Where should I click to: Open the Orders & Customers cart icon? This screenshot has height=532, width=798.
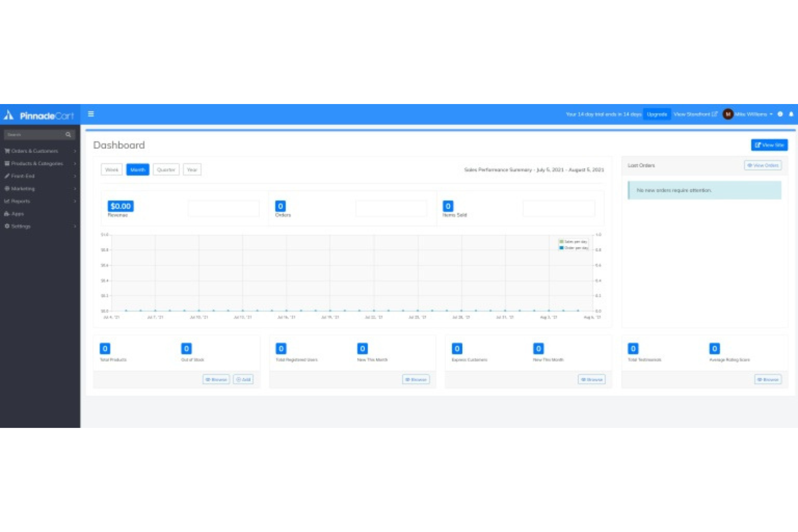coord(9,151)
